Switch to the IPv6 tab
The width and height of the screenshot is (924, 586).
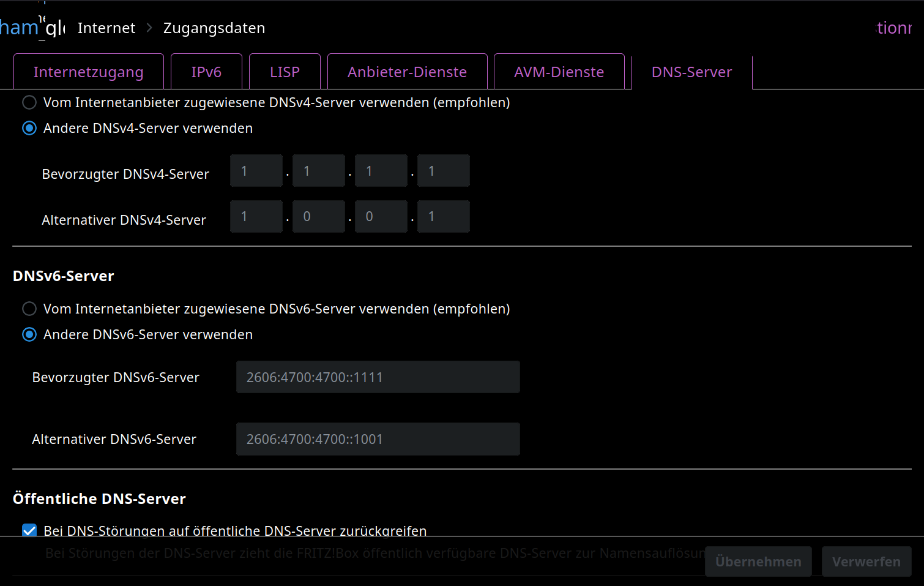pyautogui.click(x=206, y=72)
